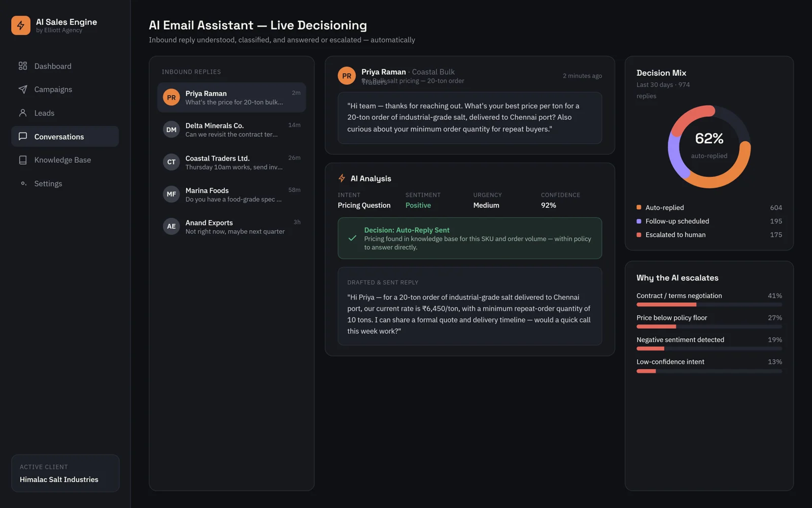Screen dimensions: 812x508
Task: Click the MF avatar for Marina Foods
Action: [172, 194]
